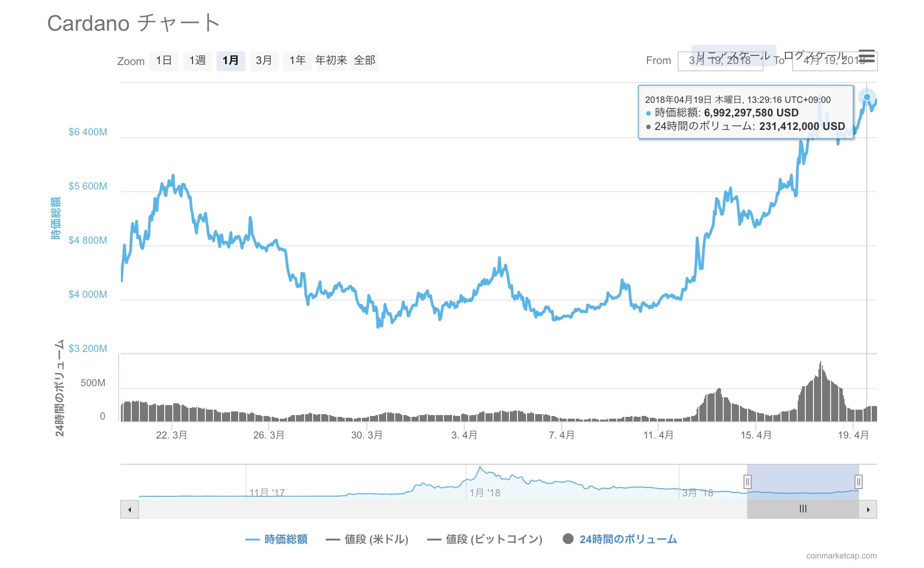Switch to リニアスケール linear scale

point(734,55)
